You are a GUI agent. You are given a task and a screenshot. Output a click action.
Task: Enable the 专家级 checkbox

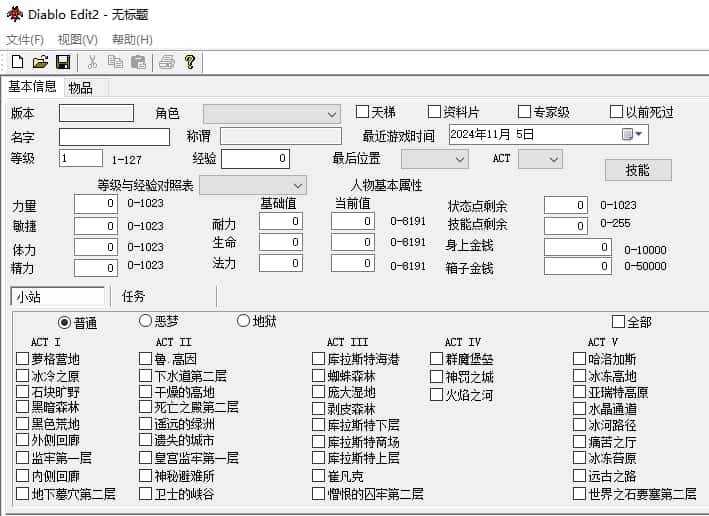point(544,112)
